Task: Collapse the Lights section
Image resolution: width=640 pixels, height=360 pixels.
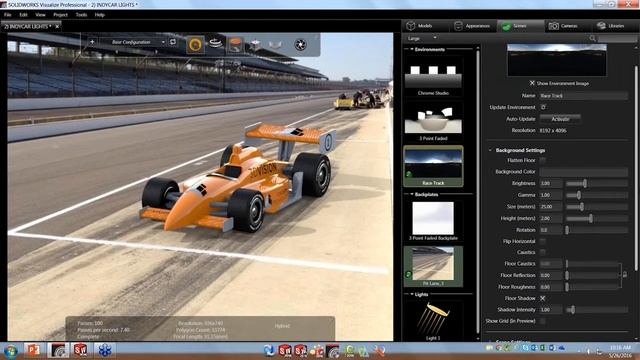Action: 412,294
